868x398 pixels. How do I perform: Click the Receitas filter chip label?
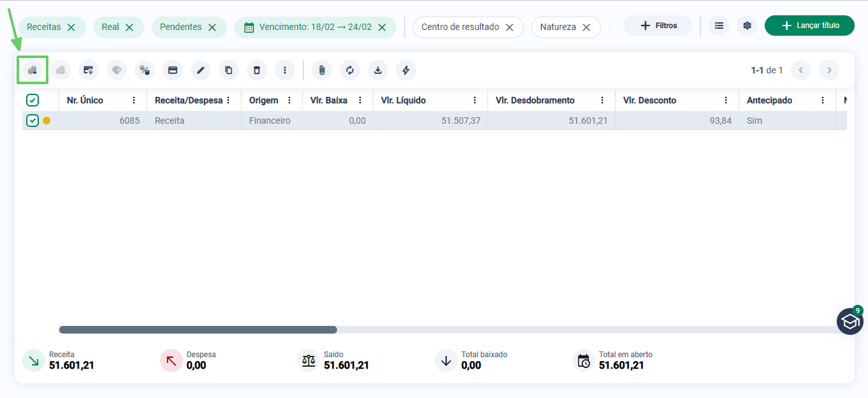coord(44,27)
